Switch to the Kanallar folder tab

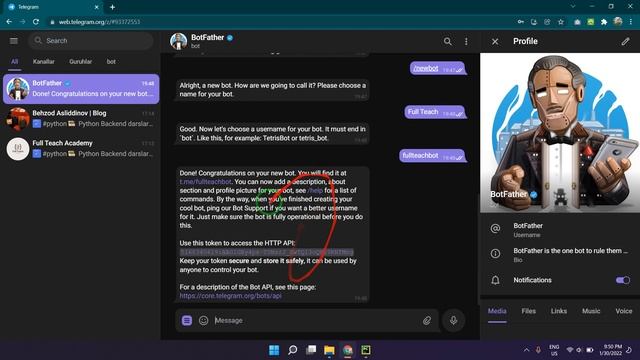44,62
